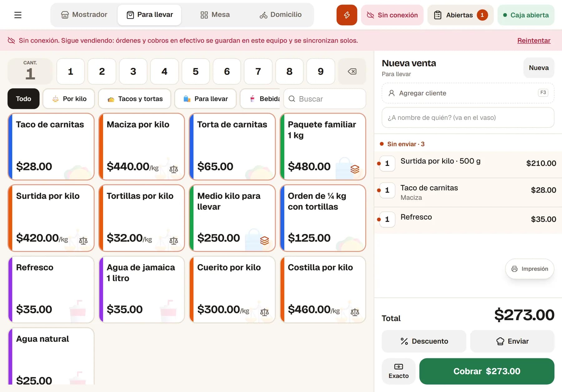
Task: Click the orange lightning quick-action button
Action: click(347, 15)
